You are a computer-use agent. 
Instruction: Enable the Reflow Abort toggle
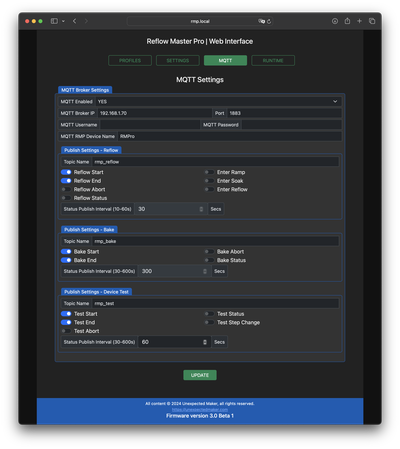point(66,189)
